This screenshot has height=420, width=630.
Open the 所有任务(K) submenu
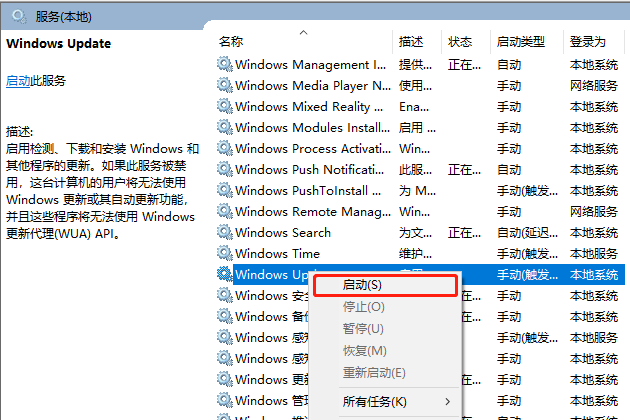[374, 402]
